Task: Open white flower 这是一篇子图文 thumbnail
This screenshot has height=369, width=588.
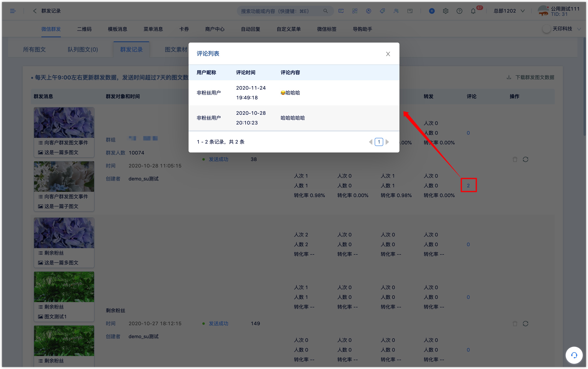Action: coord(64,176)
